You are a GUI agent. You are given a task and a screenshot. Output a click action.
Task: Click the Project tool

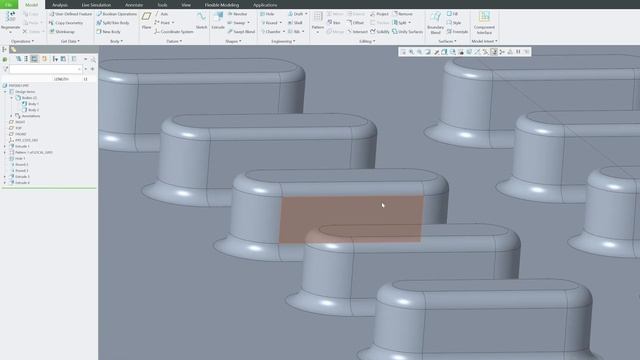tap(379, 14)
